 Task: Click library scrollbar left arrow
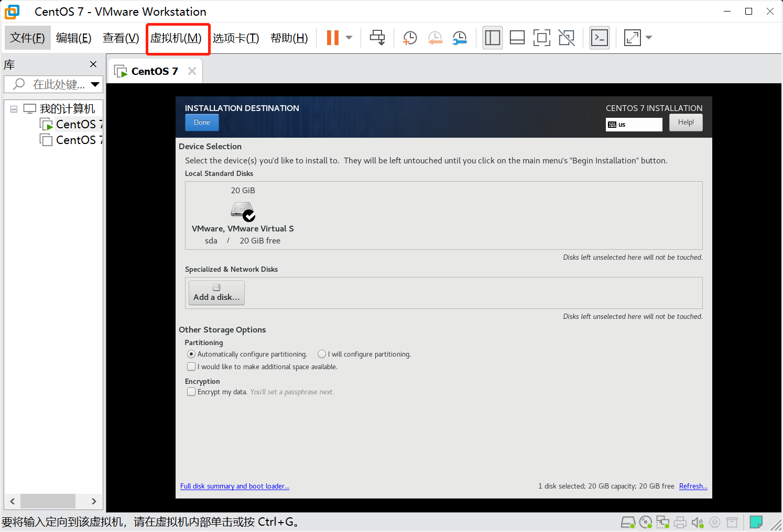(13, 501)
